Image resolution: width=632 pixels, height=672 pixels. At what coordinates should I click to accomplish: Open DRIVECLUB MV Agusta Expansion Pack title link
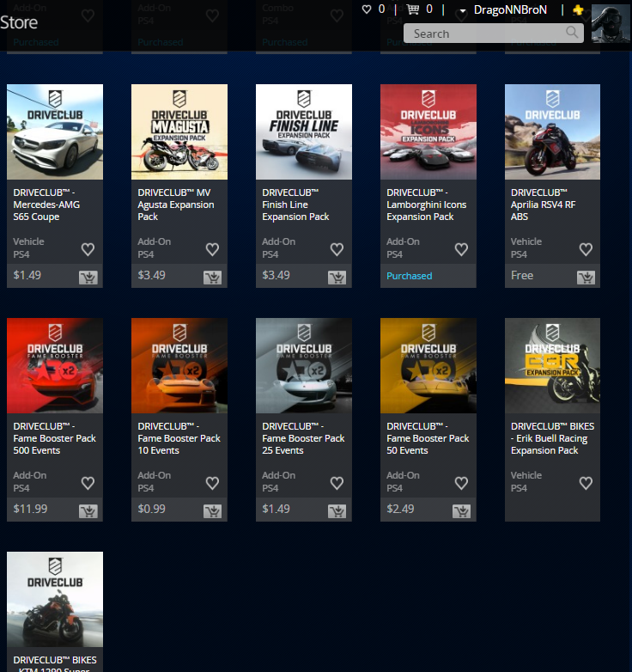pos(177,205)
